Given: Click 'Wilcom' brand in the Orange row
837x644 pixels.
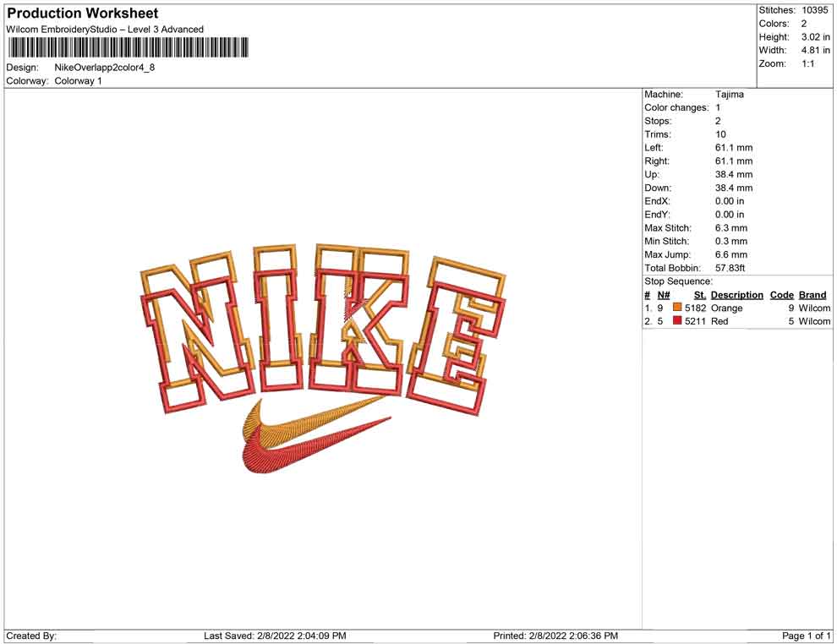Looking at the screenshot, I should tap(814, 308).
